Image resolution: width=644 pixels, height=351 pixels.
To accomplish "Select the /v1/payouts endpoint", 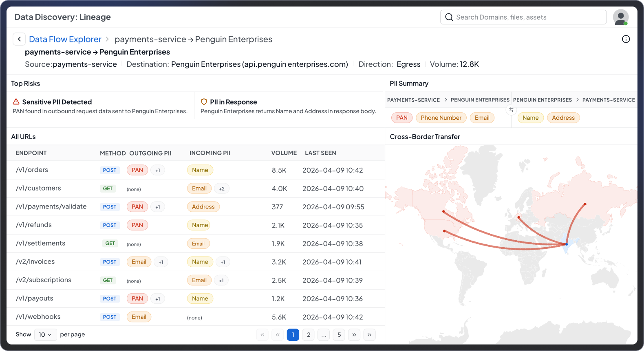I will pyautogui.click(x=34, y=298).
